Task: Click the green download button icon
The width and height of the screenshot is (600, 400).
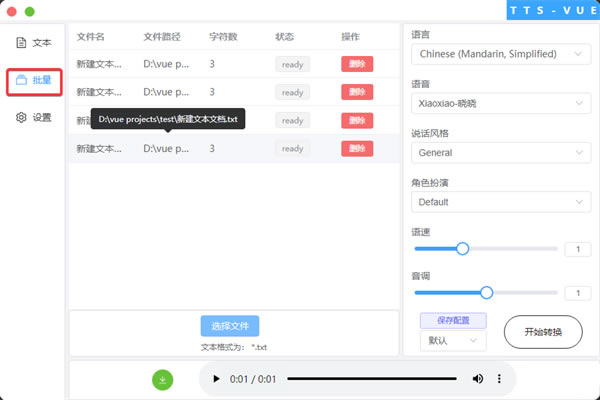Action: tap(163, 380)
